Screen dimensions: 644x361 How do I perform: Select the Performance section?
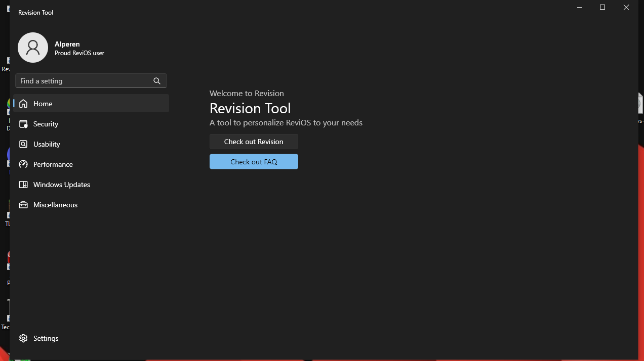click(91, 164)
